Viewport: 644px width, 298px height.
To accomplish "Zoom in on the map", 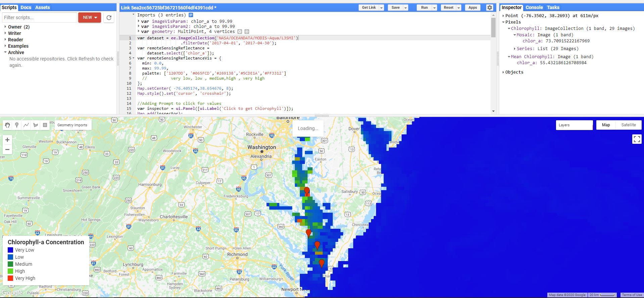I will (7, 140).
